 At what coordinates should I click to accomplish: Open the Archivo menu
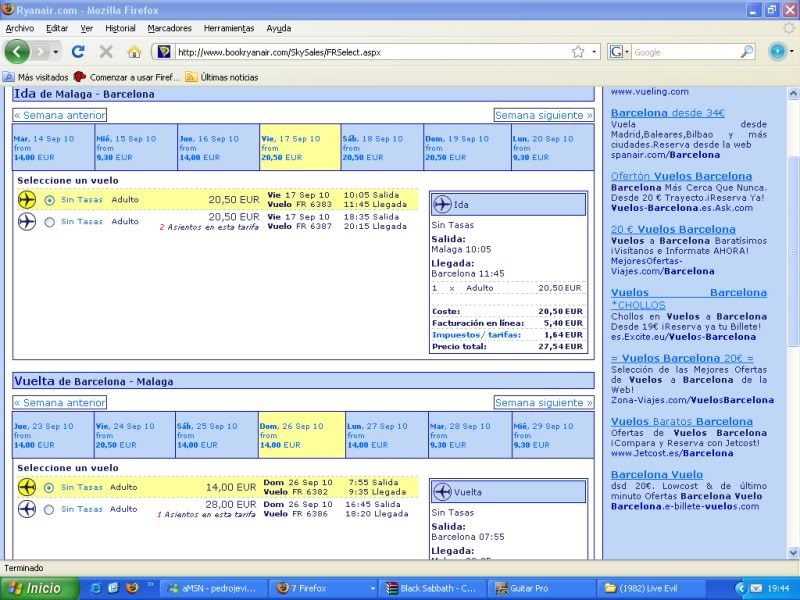19,29
